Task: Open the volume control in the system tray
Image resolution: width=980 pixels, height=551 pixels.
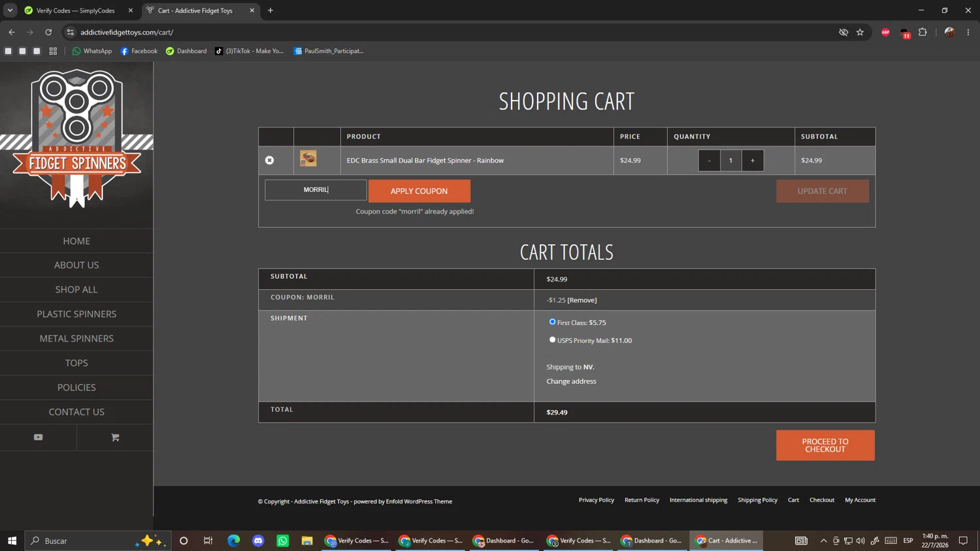Action: 860,541
